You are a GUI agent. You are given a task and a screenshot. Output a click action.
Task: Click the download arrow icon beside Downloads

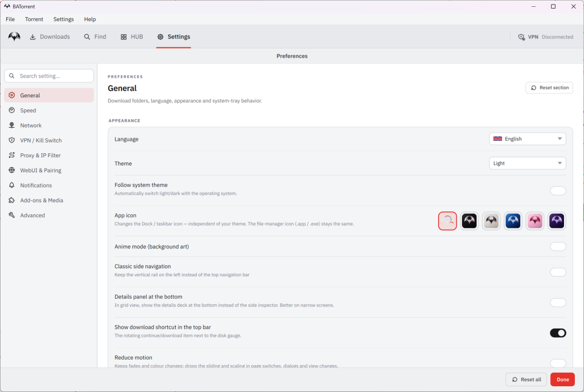coord(33,37)
